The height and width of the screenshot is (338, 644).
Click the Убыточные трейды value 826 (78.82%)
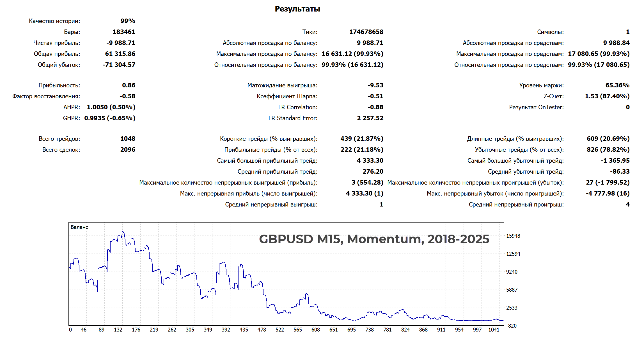608,149
